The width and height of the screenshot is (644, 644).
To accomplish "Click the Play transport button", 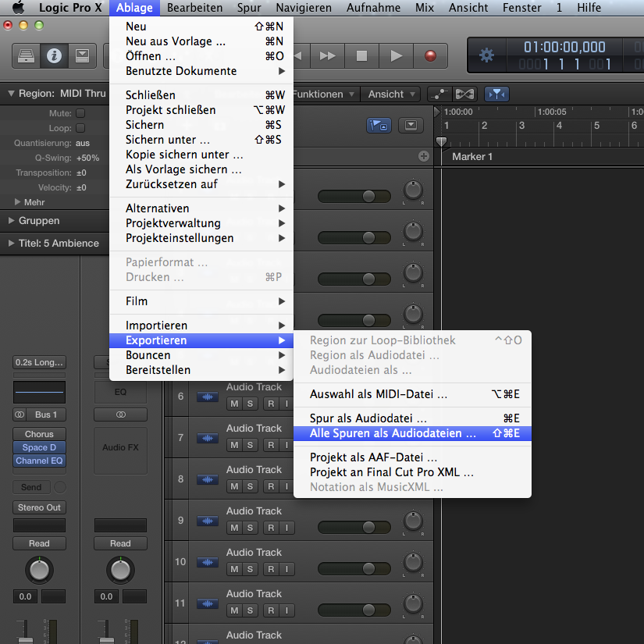I will point(396,55).
